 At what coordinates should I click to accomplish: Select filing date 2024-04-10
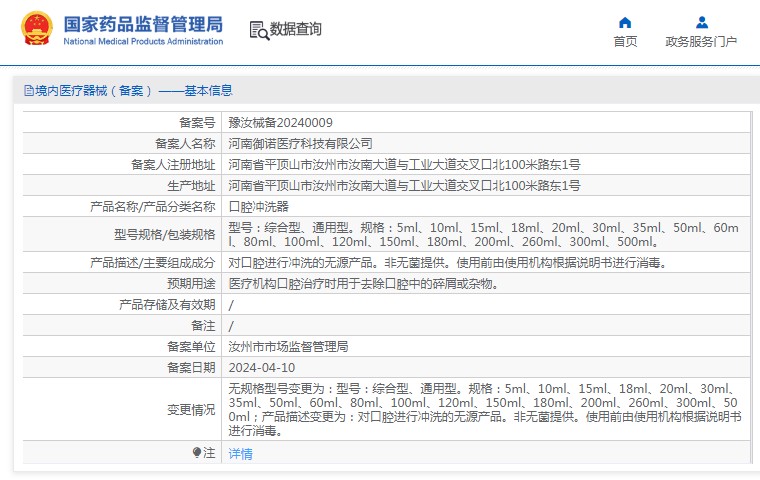(x=262, y=368)
